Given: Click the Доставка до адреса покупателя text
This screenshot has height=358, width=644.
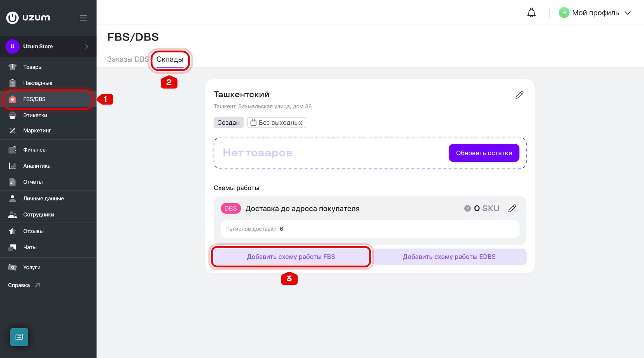Looking at the screenshot, I should [x=302, y=208].
